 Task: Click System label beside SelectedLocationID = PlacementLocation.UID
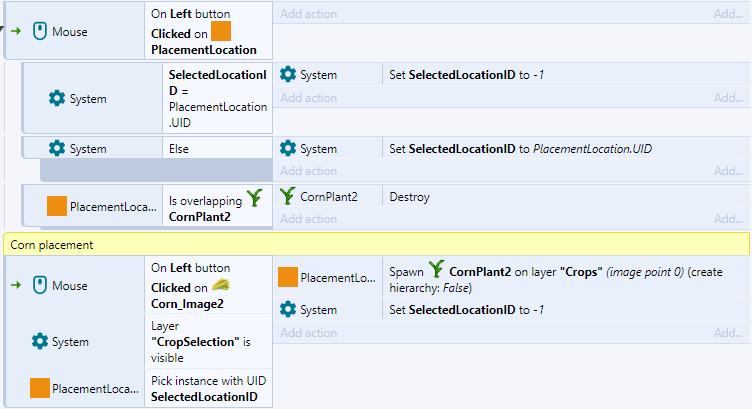88,99
